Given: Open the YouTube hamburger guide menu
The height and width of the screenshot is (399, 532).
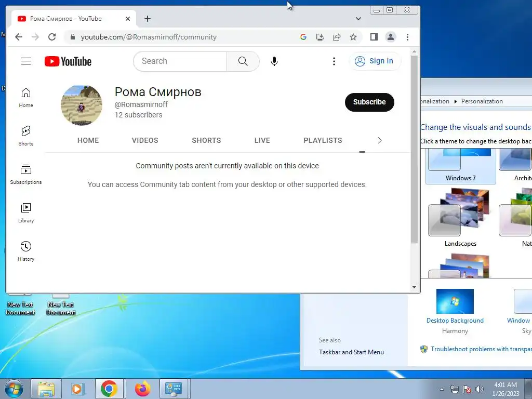Looking at the screenshot, I should pyautogui.click(x=26, y=61).
